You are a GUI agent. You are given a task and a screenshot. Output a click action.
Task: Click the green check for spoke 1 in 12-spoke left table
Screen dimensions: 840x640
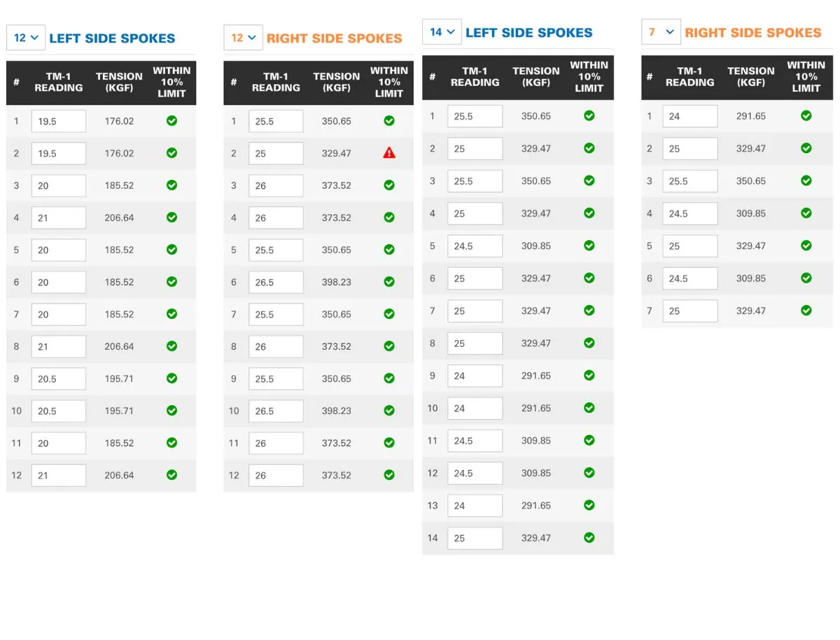171,120
